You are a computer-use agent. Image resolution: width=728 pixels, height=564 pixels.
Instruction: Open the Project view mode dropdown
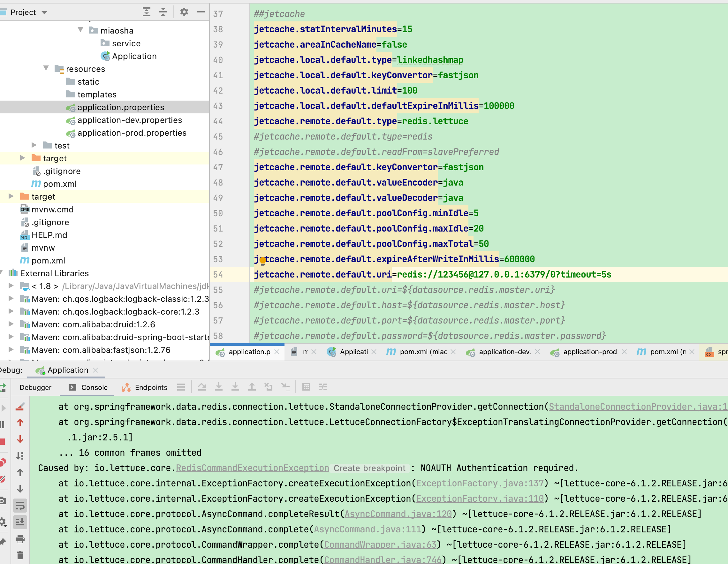click(44, 12)
